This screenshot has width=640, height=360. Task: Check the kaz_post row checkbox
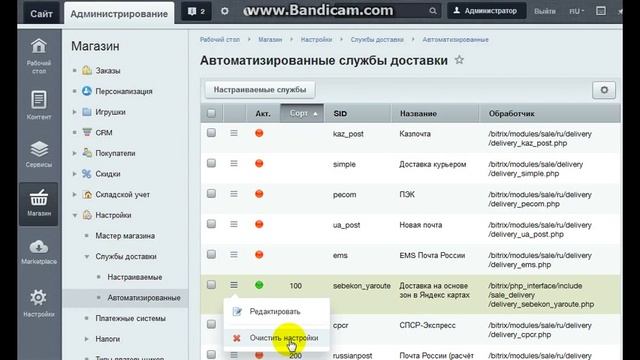point(211,133)
